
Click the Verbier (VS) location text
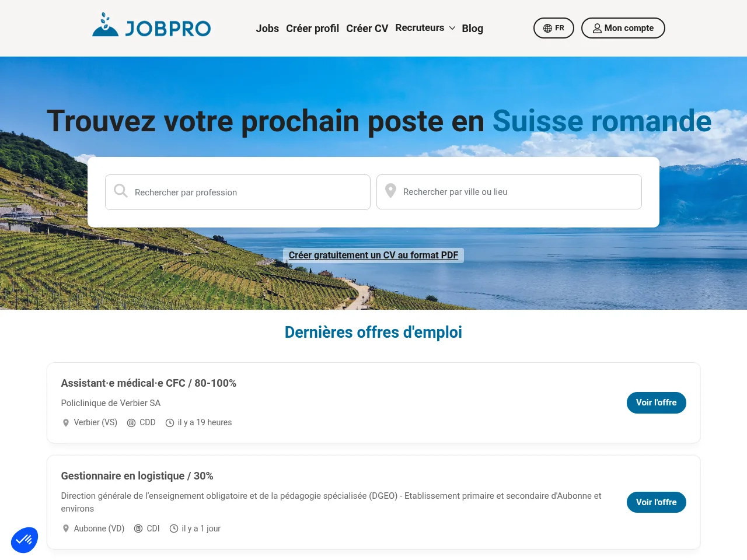pos(96,422)
